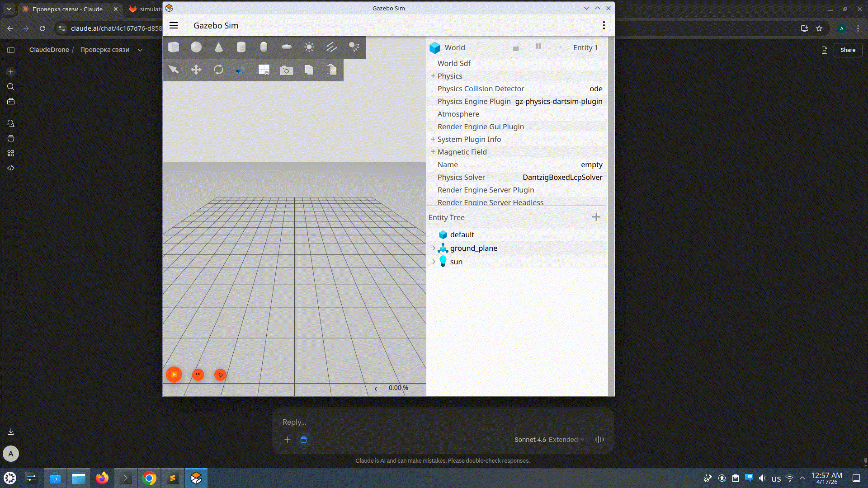Add a directional light
868x488 pixels.
coord(332,47)
